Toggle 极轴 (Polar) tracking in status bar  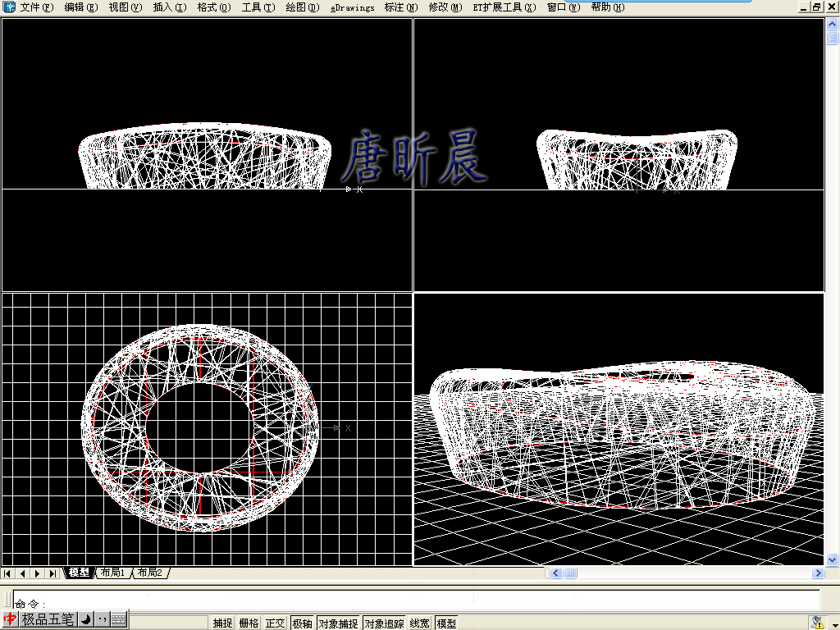[x=302, y=623]
